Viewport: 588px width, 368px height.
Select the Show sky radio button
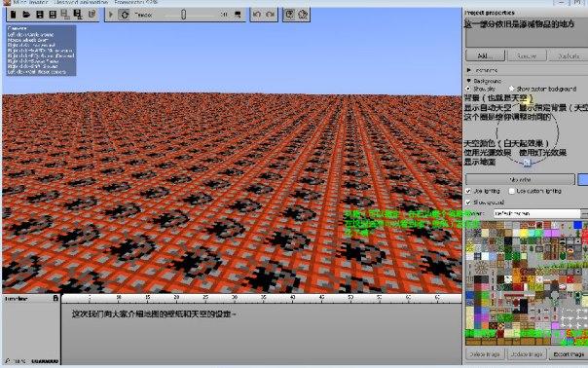pyautogui.click(x=468, y=89)
